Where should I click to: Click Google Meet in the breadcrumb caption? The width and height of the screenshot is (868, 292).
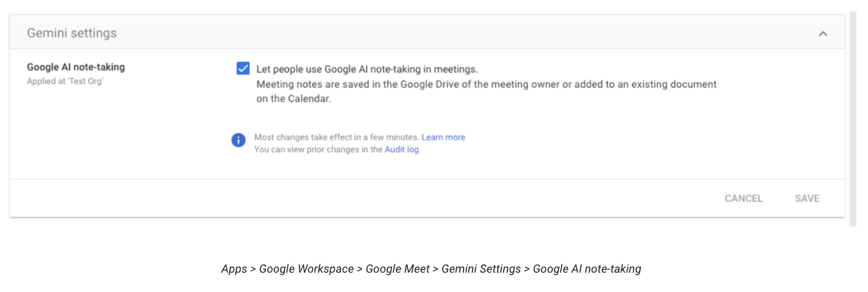coord(397,269)
